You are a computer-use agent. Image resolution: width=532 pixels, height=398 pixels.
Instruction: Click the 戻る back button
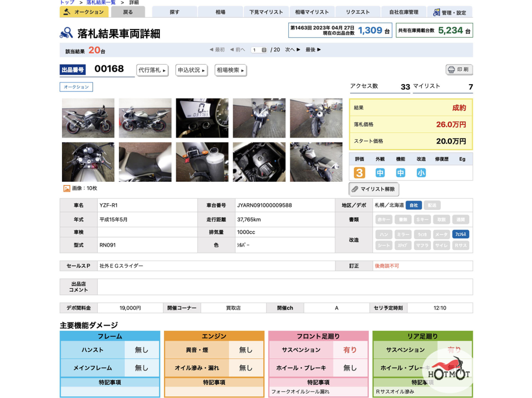[x=128, y=12]
